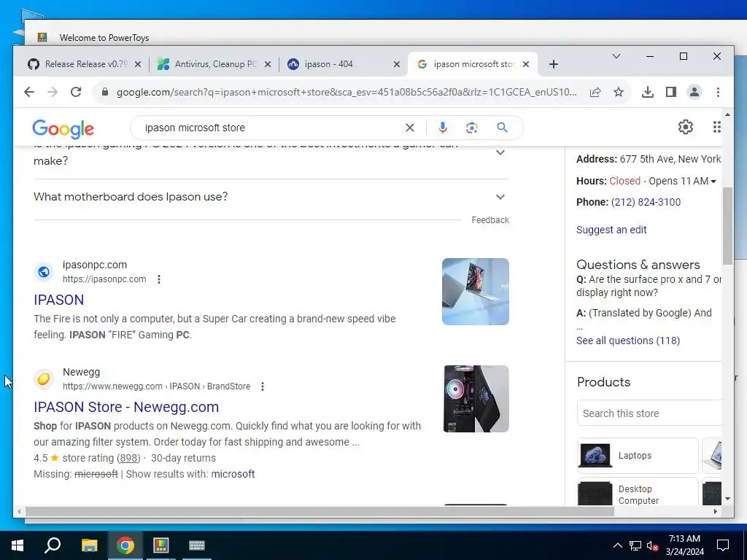Click Suggest an edit
Screen dimensions: 747x560
(611, 230)
